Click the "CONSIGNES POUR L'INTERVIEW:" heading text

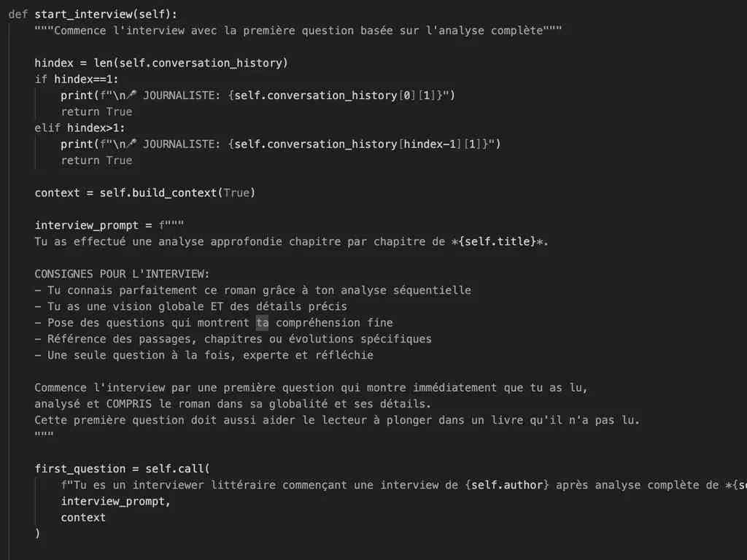[x=122, y=274]
